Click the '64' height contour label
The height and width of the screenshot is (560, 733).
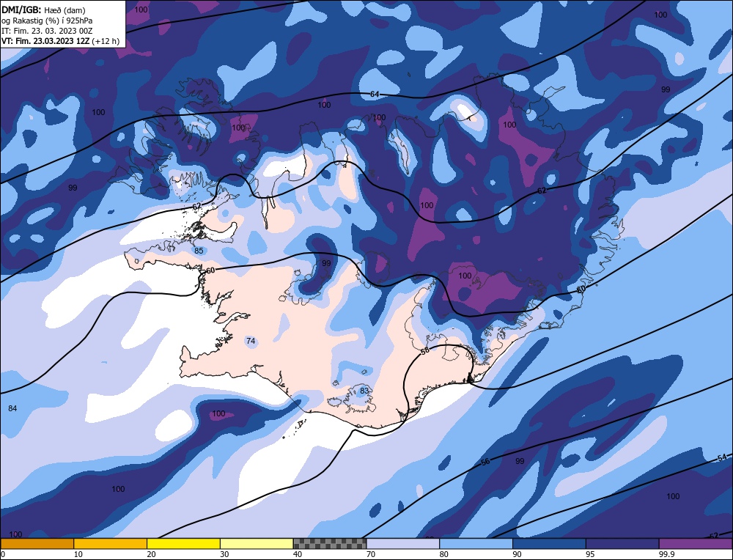tap(375, 95)
